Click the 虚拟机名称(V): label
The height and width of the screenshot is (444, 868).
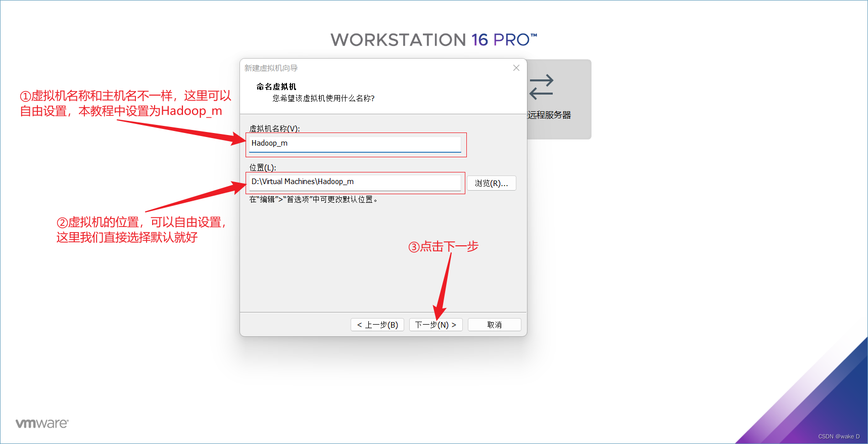[274, 128]
